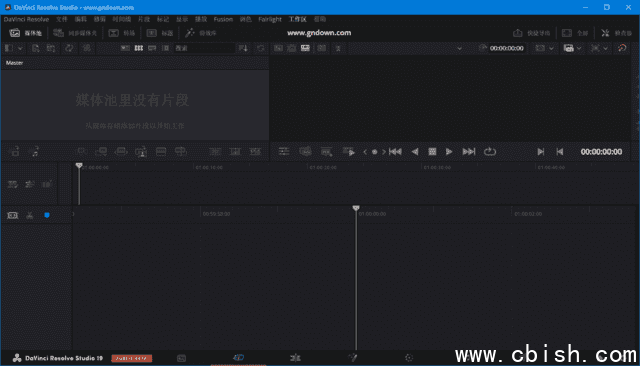Toggle loop playback
Viewport: 640px width, 366px height.
click(x=490, y=152)
